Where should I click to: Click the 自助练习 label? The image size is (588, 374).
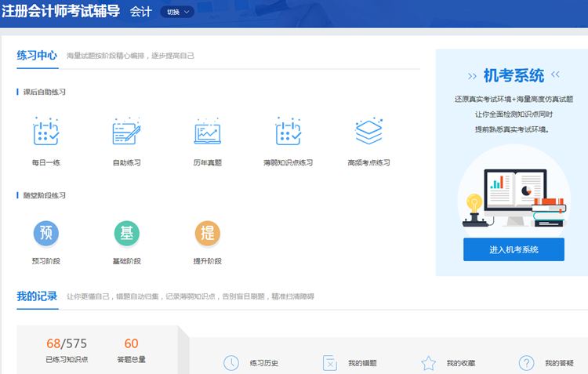[127, 162]
